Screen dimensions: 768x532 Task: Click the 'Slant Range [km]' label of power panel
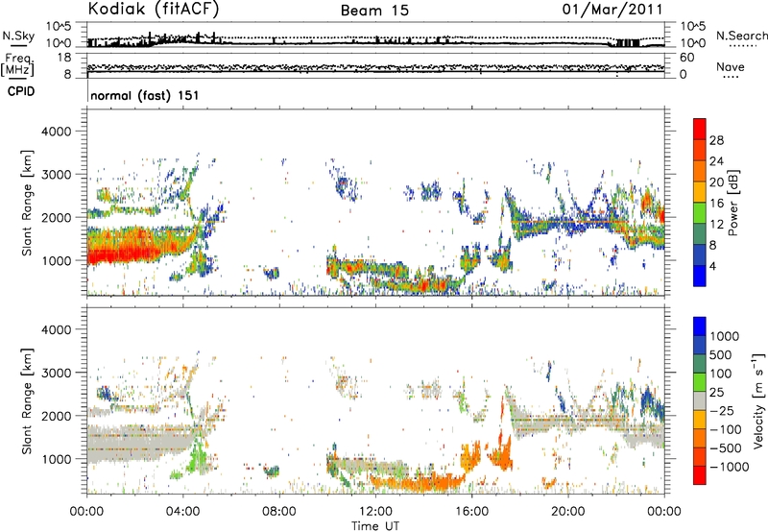27,203
